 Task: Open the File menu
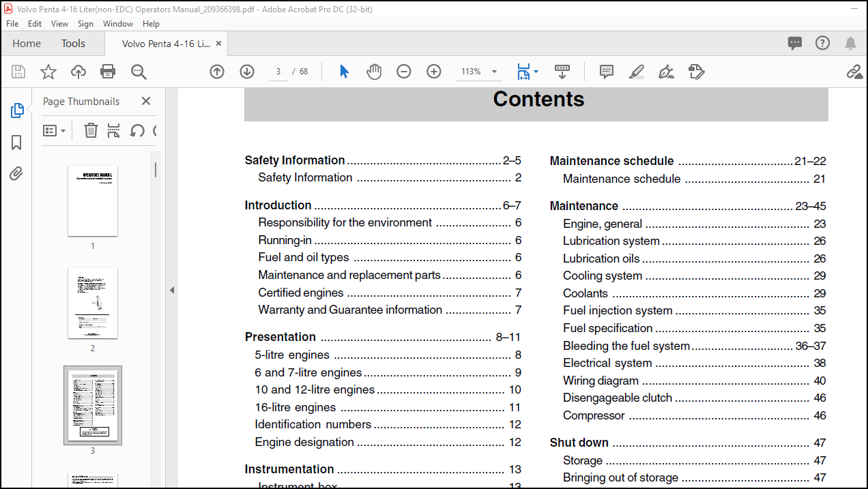12,23
